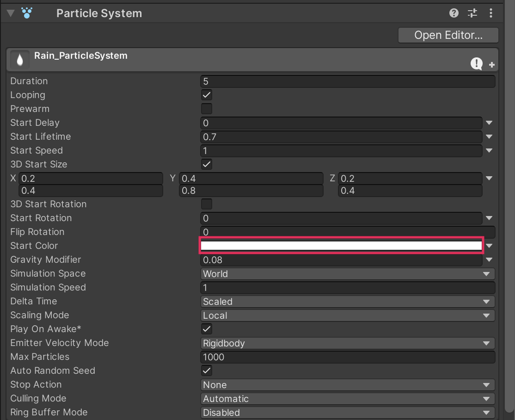Open the Particle System help reference icon
The image size is (515, 420).
click(x=454, y=13)
